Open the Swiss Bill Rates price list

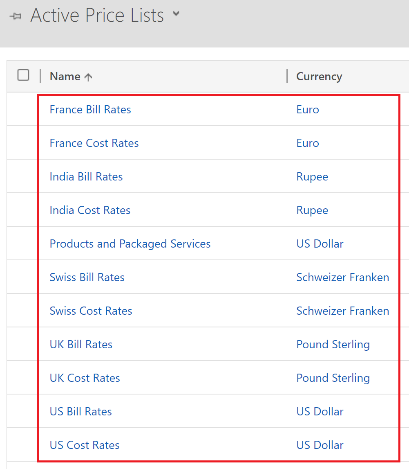pos(87,277)
